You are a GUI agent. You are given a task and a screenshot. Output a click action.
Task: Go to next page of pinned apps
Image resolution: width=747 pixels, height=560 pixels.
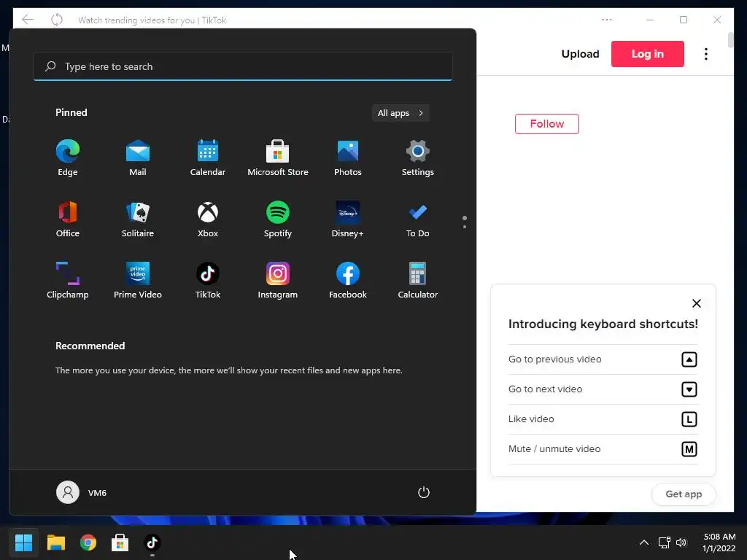click(x=465, y=227)
